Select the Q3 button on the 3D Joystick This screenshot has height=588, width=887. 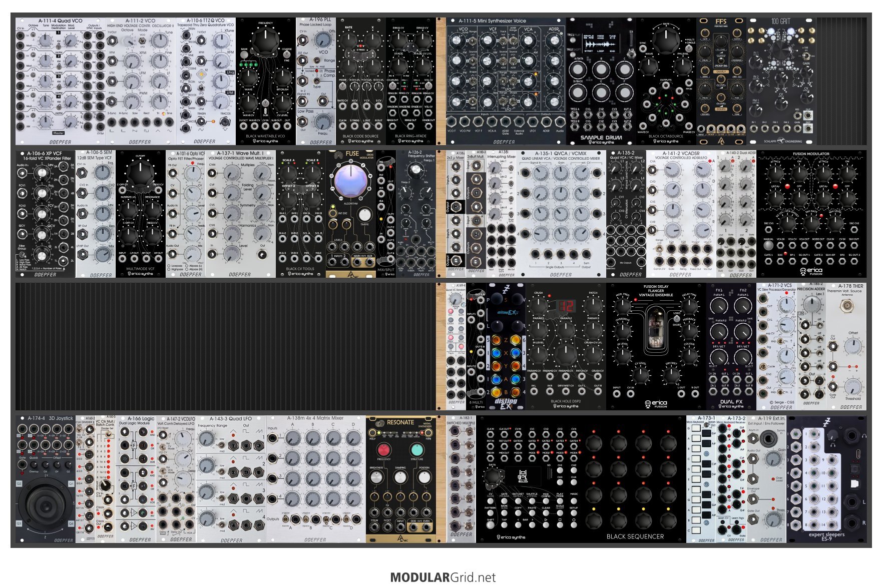tap(19, 523)
